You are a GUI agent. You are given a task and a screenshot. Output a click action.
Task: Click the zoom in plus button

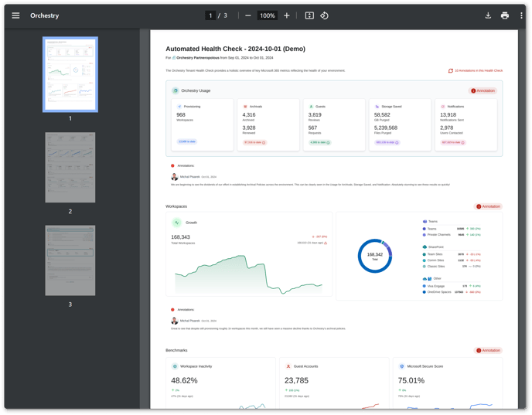tap(287, 15)
